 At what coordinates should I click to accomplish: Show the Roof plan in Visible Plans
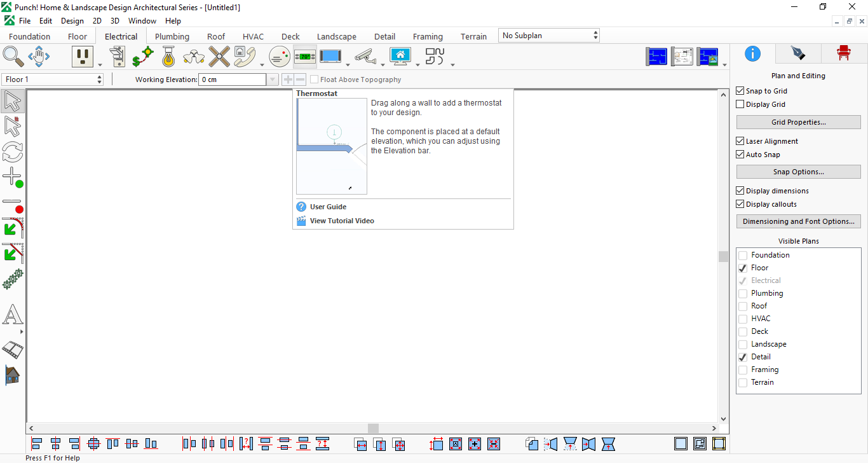743,306
